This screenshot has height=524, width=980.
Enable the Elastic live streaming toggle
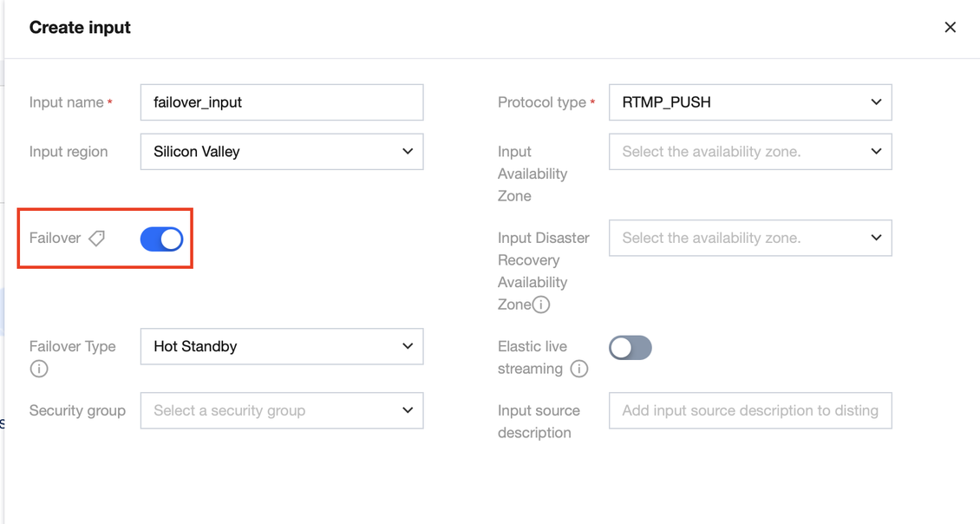click(630, 348)
